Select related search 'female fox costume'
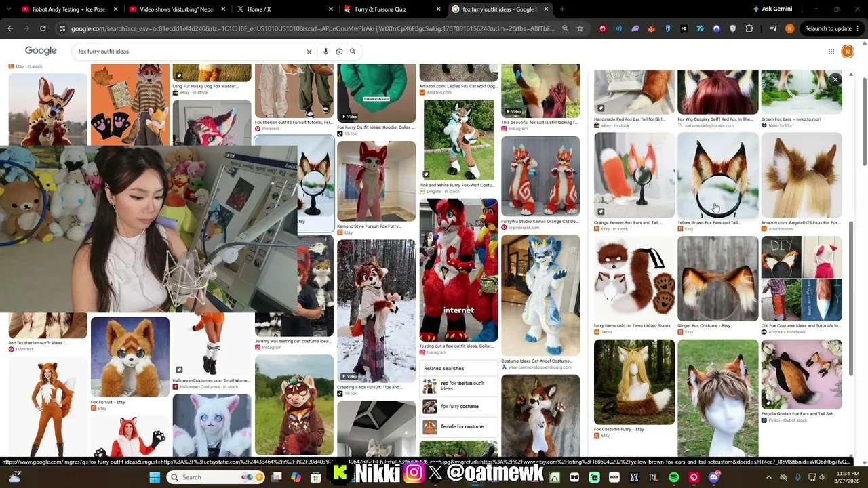 (x=458, y=427)
